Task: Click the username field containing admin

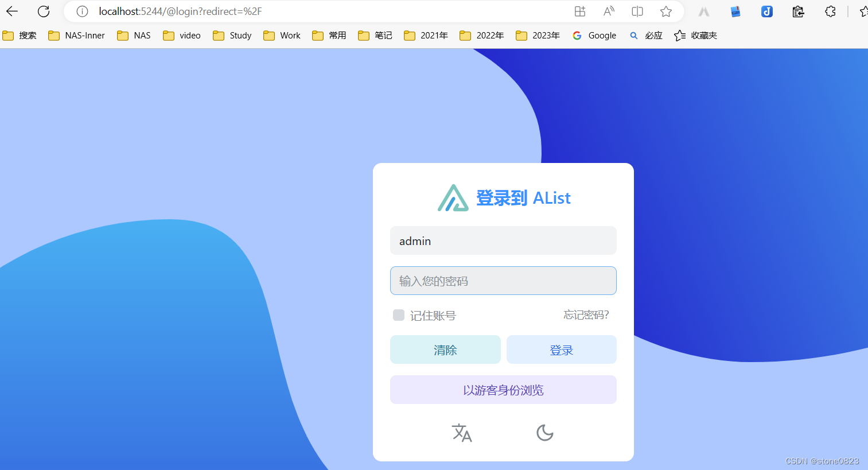Action: click(503, 240)
